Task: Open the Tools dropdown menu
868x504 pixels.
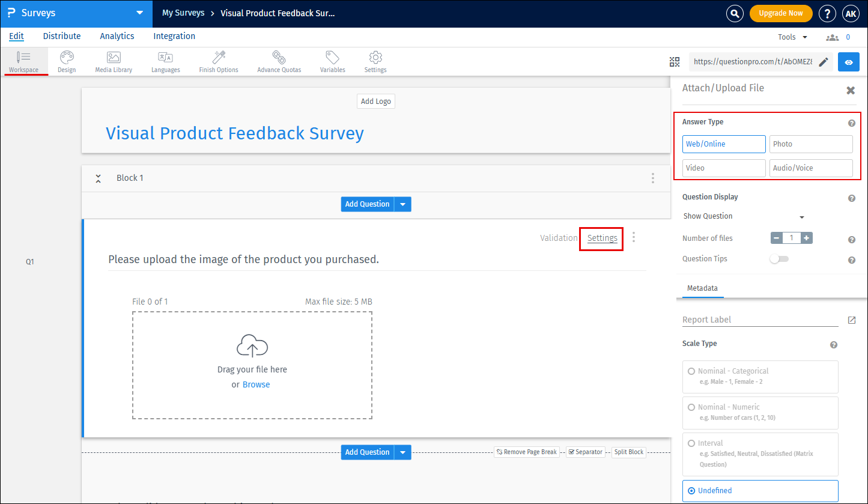Action: [792, 36]
